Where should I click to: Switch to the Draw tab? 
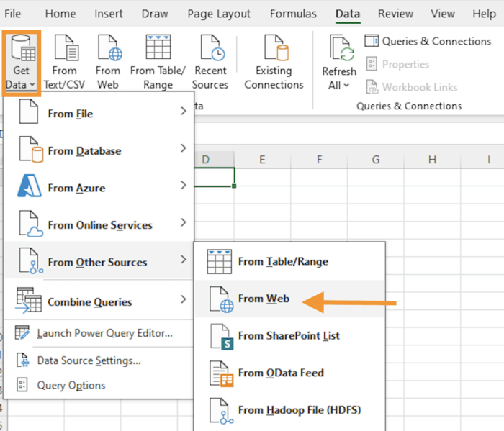(x=155, y=14)
